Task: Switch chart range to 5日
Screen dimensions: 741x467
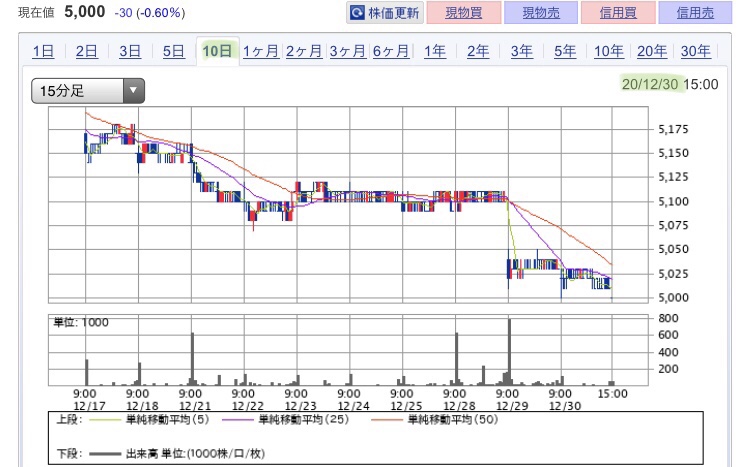Action: coord(173,51)
